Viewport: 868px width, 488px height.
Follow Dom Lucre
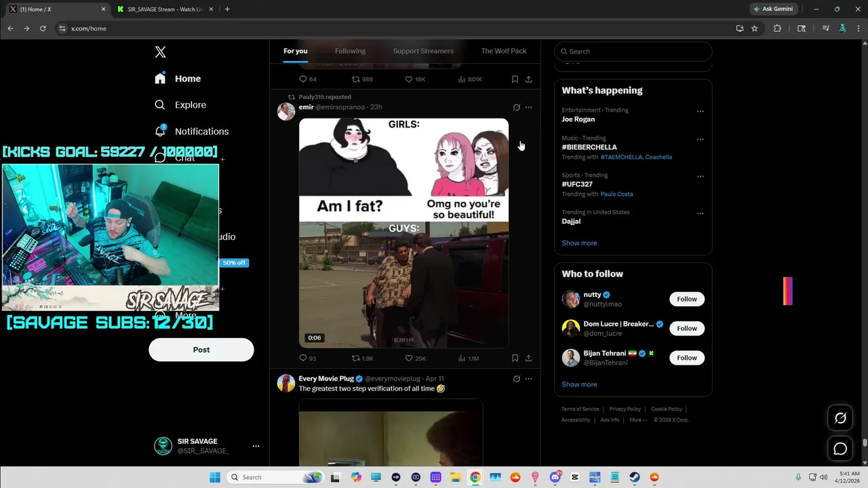pyautogui.click(x=687, y=328)
